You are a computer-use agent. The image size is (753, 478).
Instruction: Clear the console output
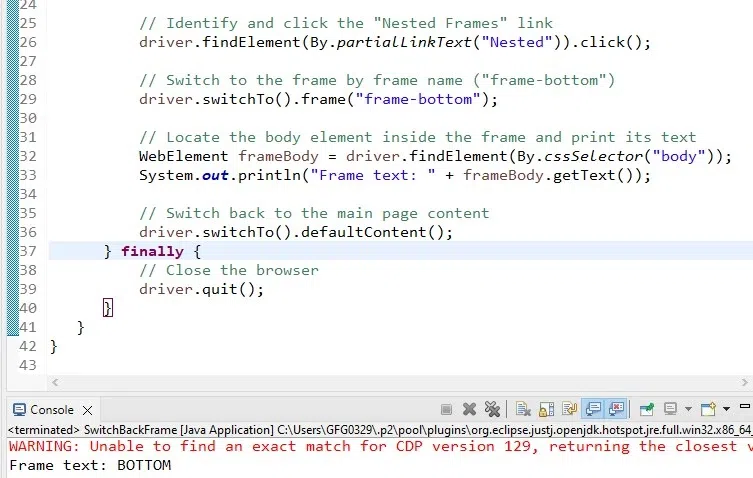[x=523, y=409]
